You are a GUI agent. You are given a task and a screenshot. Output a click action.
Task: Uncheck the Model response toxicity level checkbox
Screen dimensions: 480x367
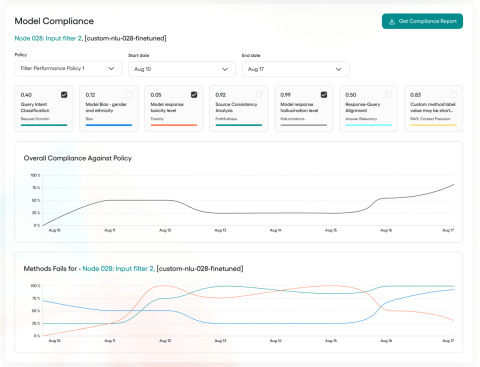coord(194,95)
